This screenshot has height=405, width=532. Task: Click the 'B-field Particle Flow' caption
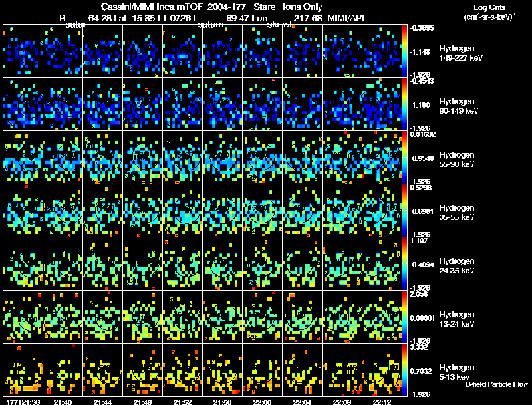tap(497, 384)
